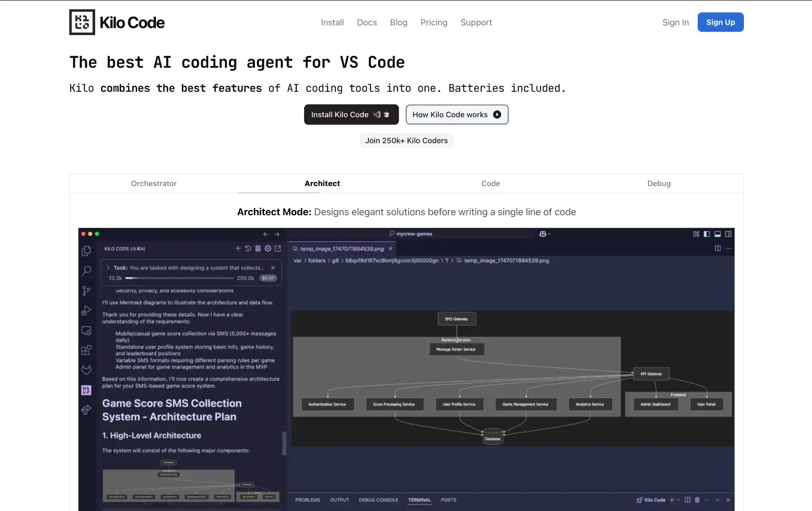The image size is (812, 511).
Task: Click the kill terminal trash icon
Action: [x=697, y=500]
